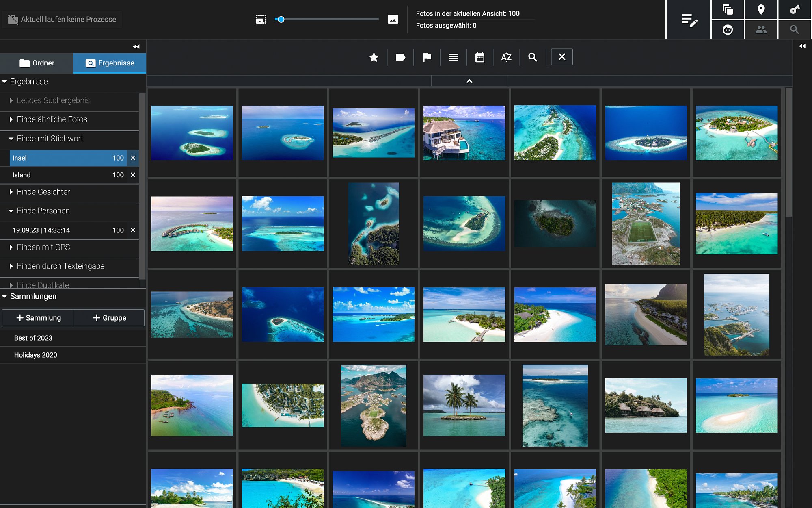Click 'Fotos ausgewählt: 0' text
This screenshot has width=812, height=508.
click(446, 25)
